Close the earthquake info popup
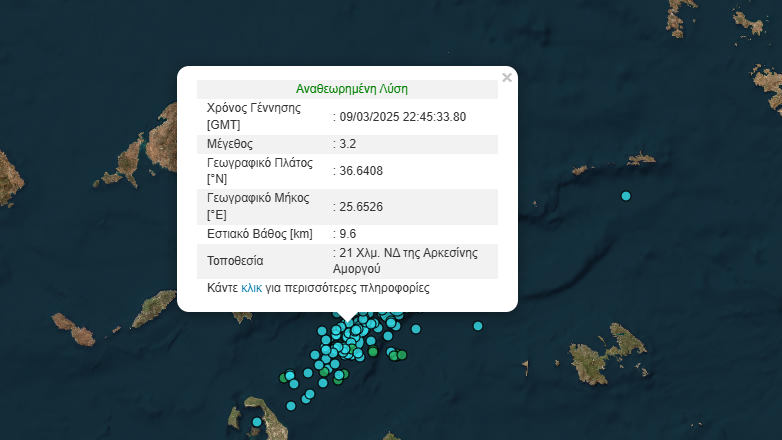Screen dimensions: 782x440 pos(507,78)
